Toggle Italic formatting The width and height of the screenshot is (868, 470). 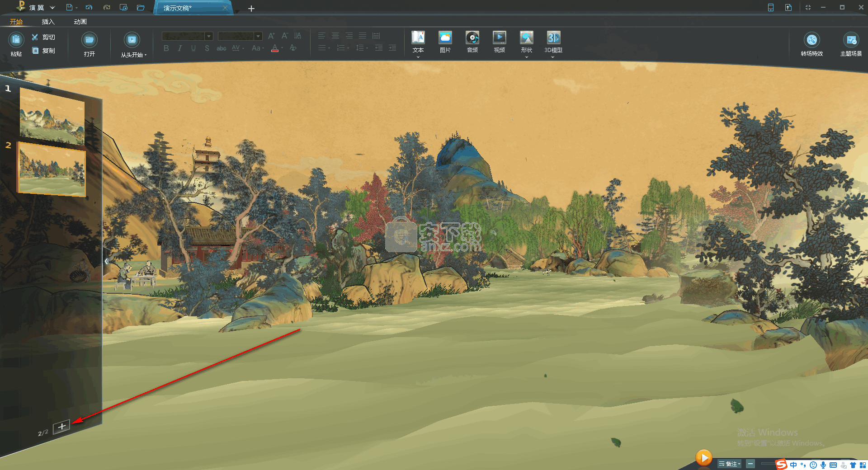tap(180, 48)
